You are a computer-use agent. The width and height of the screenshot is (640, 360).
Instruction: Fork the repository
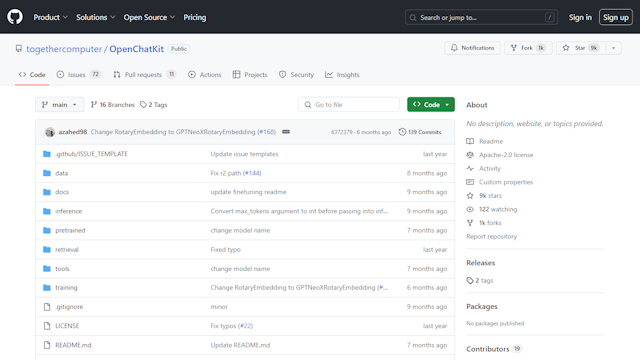[528, 48]
